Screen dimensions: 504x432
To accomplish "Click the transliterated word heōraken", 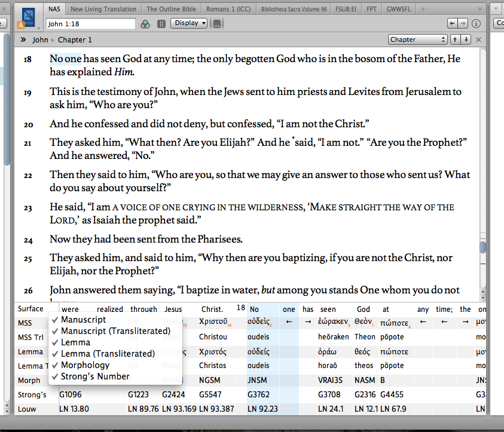I will (334, 336).
